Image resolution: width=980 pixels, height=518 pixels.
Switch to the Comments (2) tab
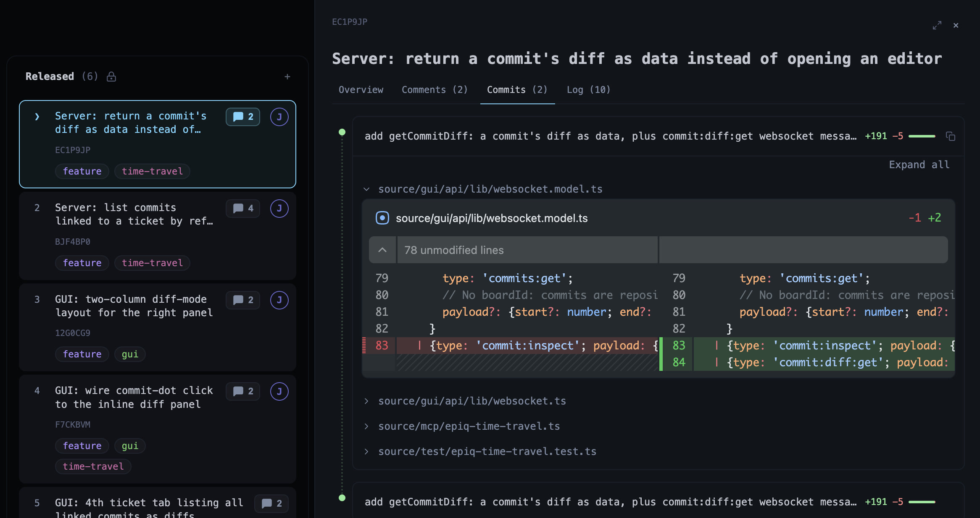pyautogui.click(x=435, y=90)
